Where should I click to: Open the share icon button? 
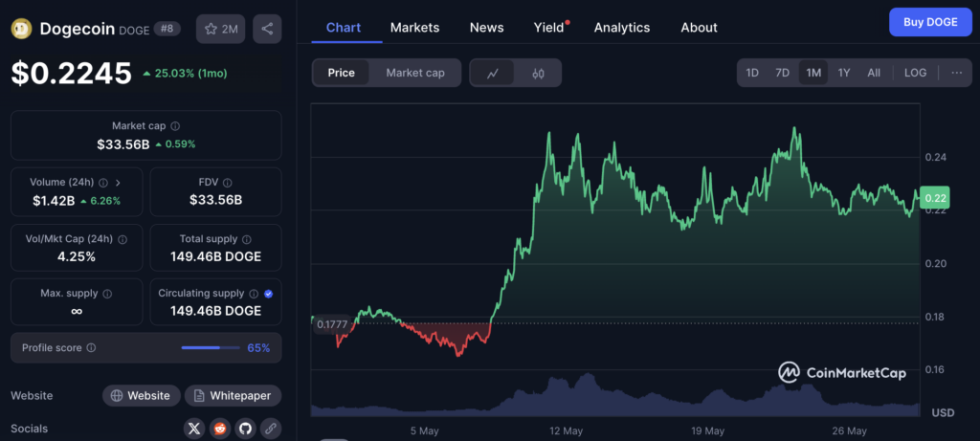(267, 29)
